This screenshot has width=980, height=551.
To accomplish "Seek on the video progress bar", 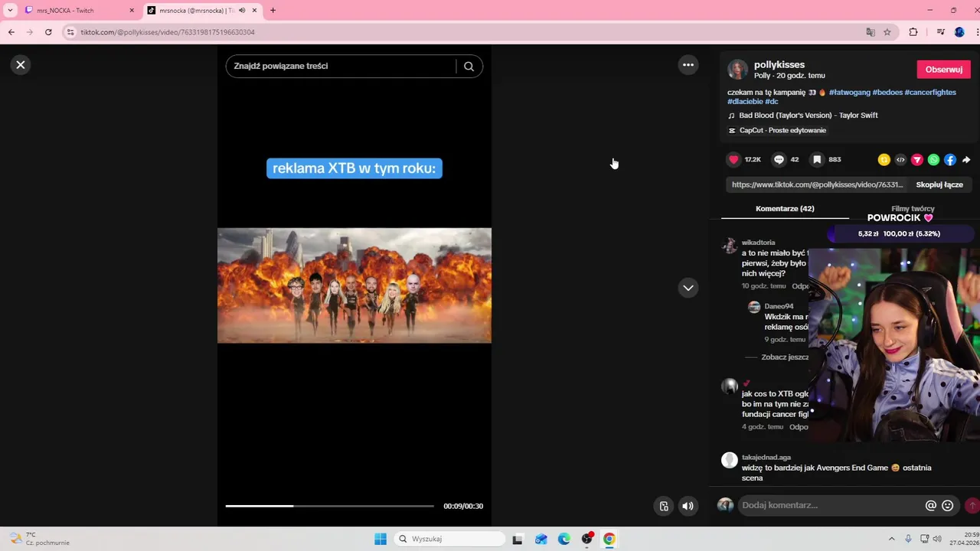I will pos(329,506).
